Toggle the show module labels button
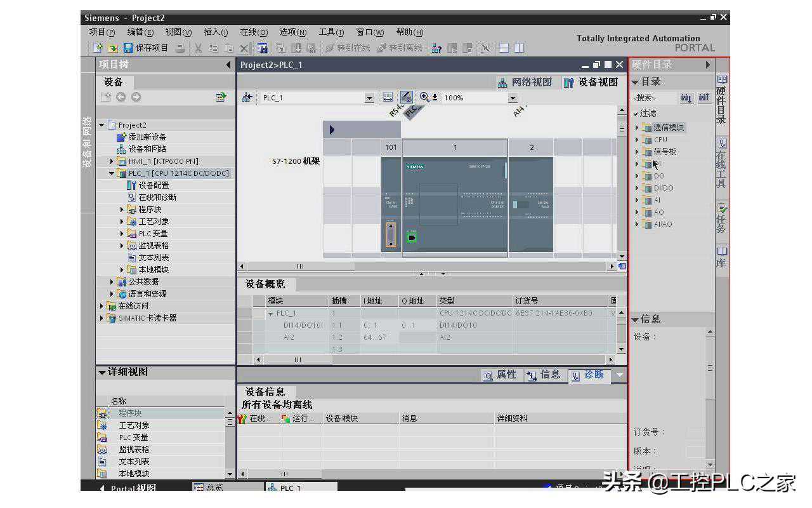The height and width of the screenshot is (508, 812). click(407, 97)
